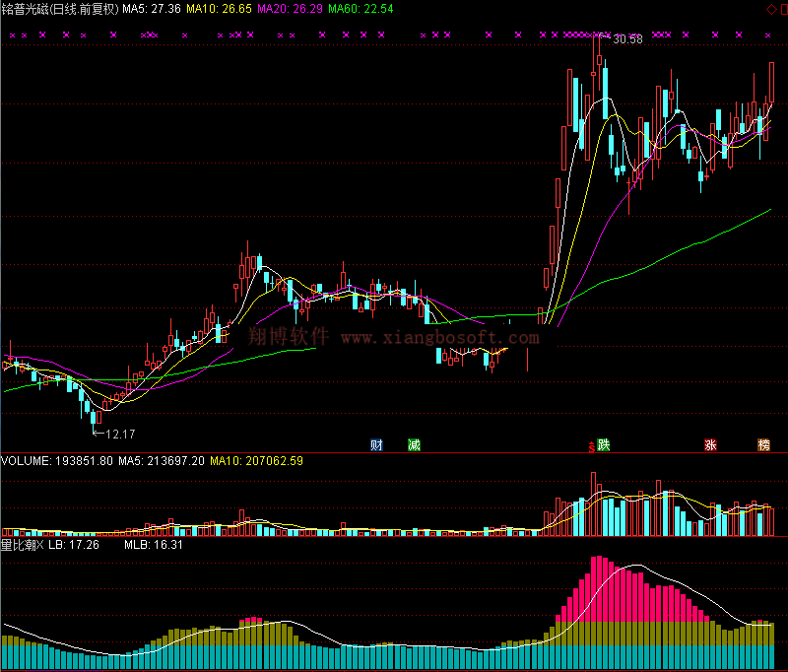Select the green MA60: 22.54 label

[361, 9]
